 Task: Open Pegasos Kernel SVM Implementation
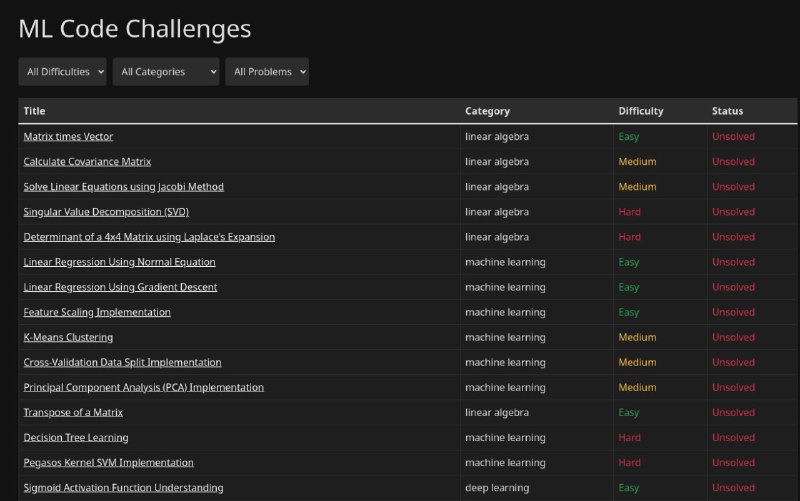pos(109,462)
